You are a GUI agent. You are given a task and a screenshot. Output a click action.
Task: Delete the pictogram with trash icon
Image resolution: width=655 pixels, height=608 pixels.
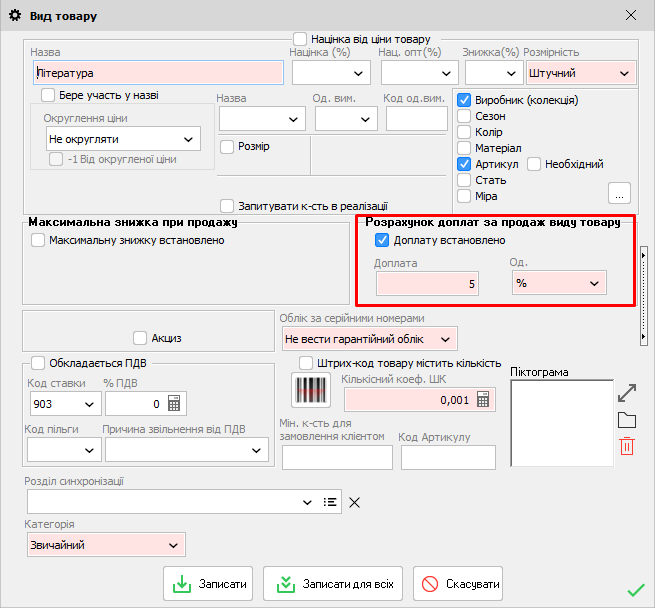point(627,447)
